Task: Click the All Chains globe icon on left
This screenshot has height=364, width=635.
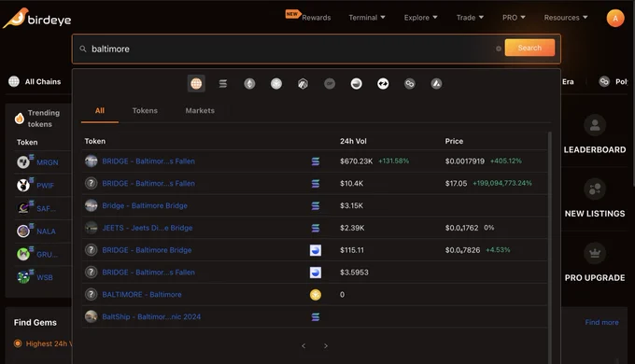Action: tap(14, 81)
